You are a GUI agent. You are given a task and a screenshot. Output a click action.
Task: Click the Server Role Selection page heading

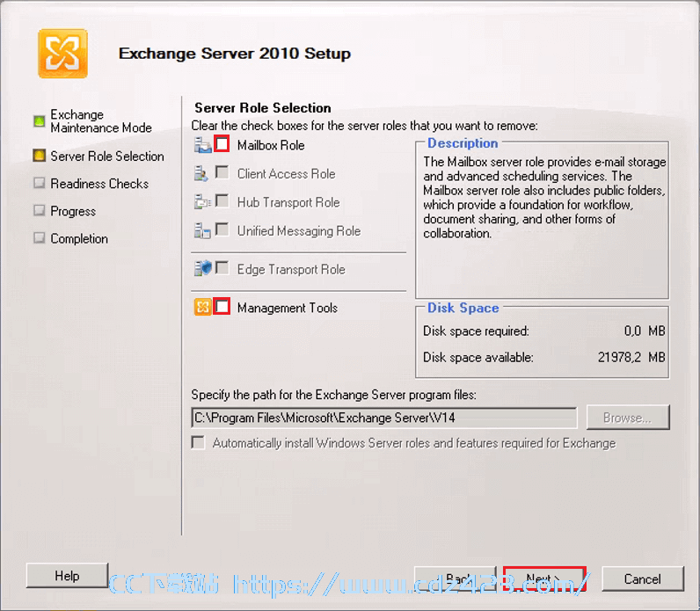263,107
